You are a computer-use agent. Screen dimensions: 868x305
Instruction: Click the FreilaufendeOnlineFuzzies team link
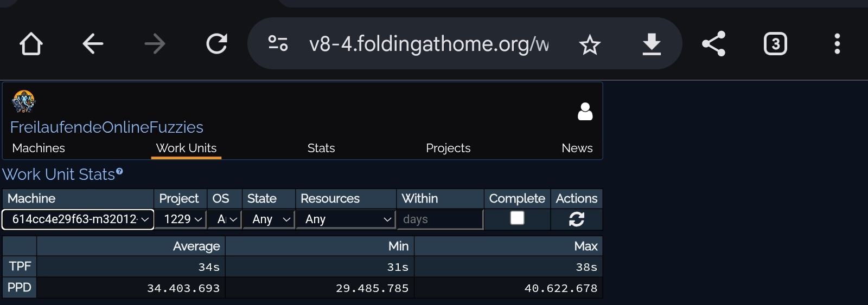[x=107, y=127]
